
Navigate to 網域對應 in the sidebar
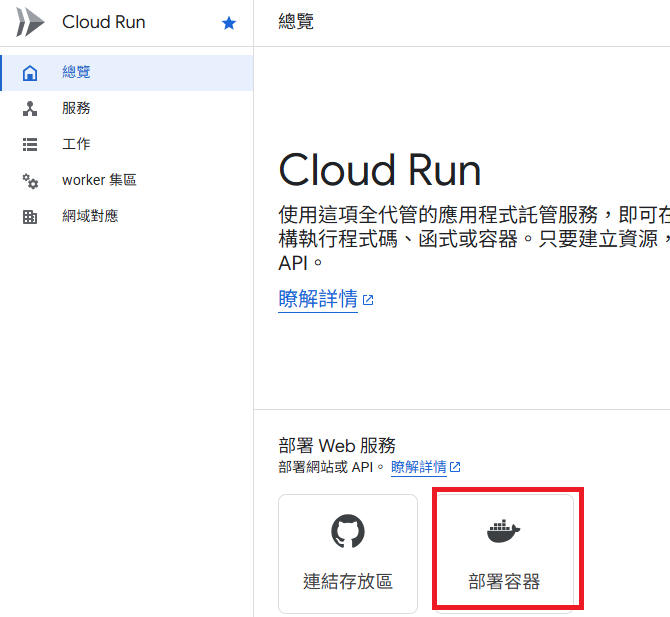[x=90, y=217]
